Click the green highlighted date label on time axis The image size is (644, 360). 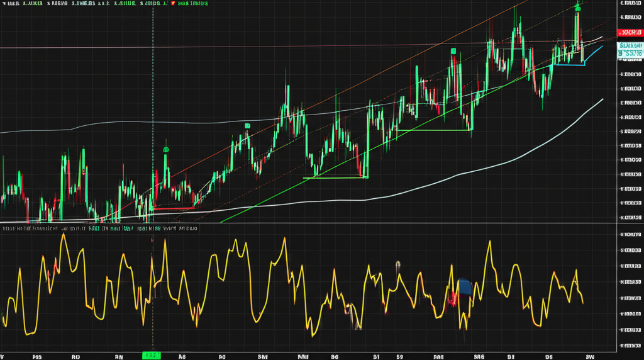[x=152, y=356]
